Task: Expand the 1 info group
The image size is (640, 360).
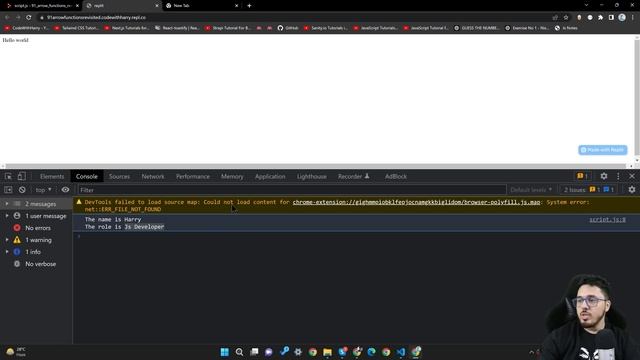Action: (x=36, y=252)
